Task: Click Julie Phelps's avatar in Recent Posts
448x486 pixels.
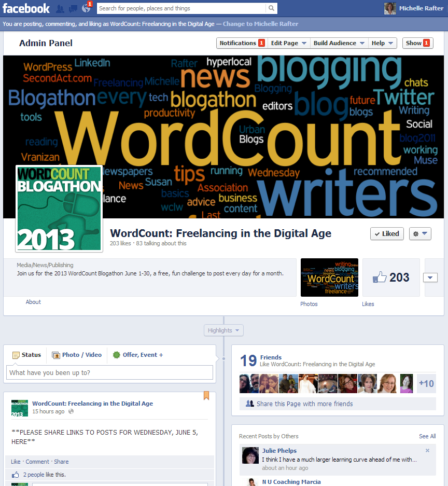Action: tap(250, 455)
